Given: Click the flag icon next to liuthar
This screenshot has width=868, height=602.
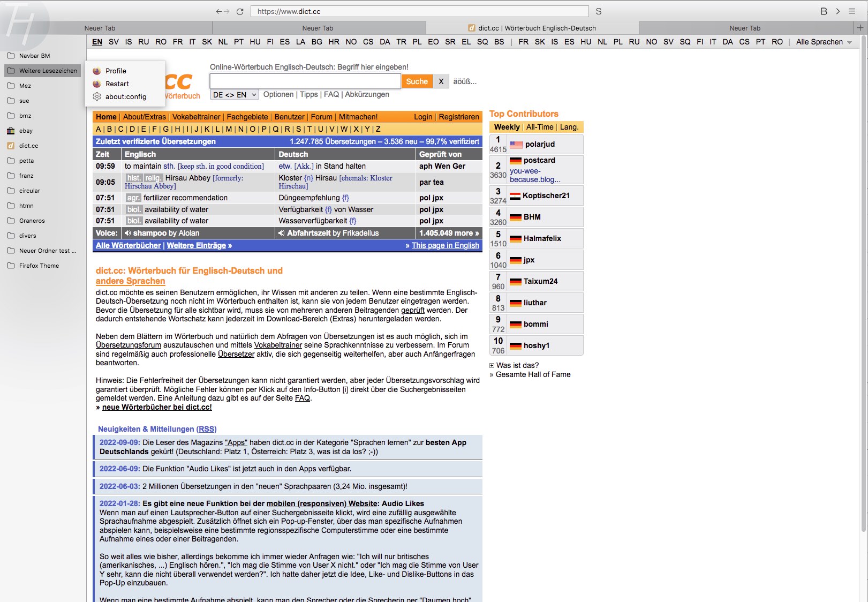Looking at the screenshot, I should point(516,303).
